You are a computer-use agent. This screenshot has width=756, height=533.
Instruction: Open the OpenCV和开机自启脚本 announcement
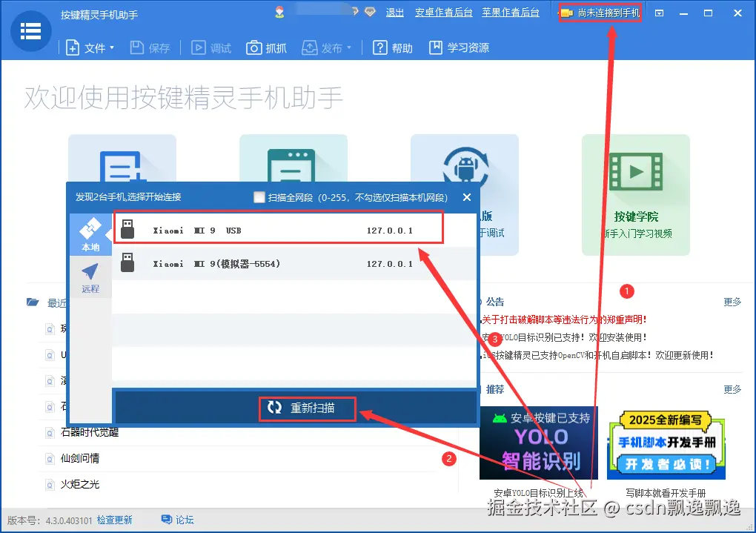point(597,356)
